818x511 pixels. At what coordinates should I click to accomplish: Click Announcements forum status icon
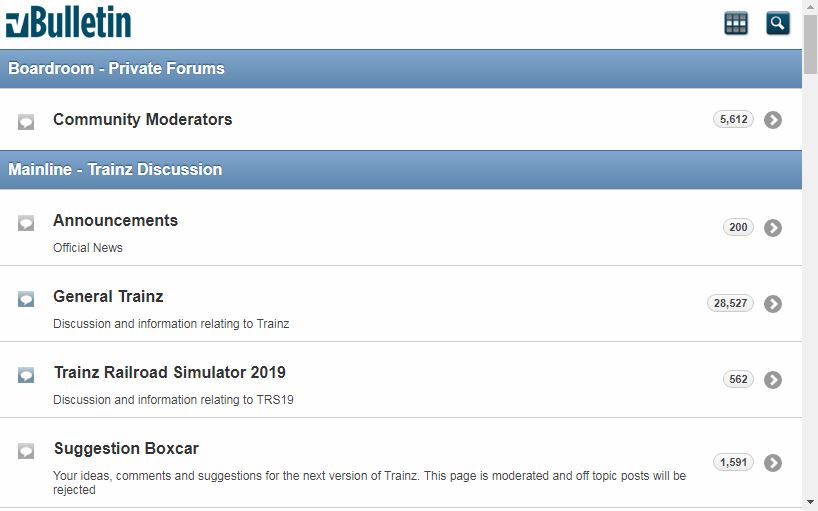pyautogui.click(x=26, y=223)
